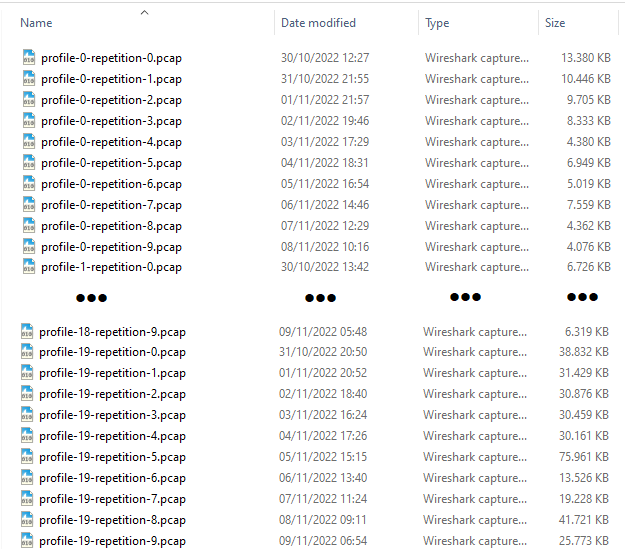625x557 pixels.
Task: Click the date 05/11/2022 16:54
Action: tap(325, 184)
